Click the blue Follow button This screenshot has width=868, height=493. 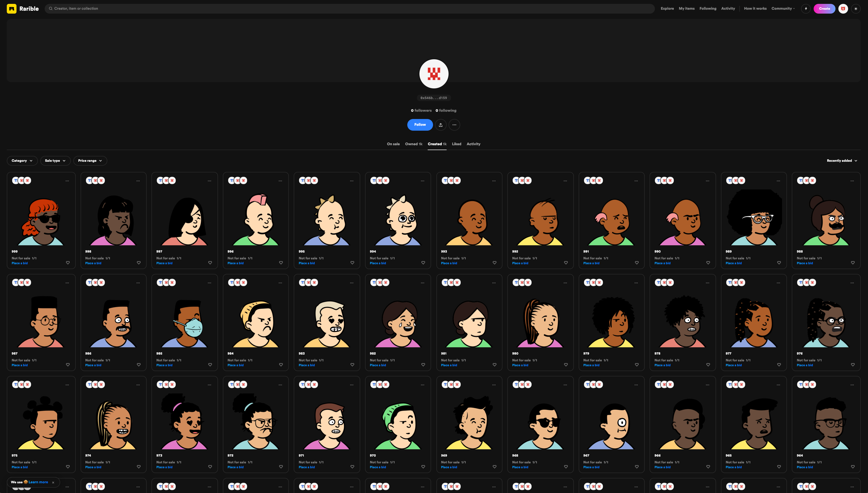[420, 125]
